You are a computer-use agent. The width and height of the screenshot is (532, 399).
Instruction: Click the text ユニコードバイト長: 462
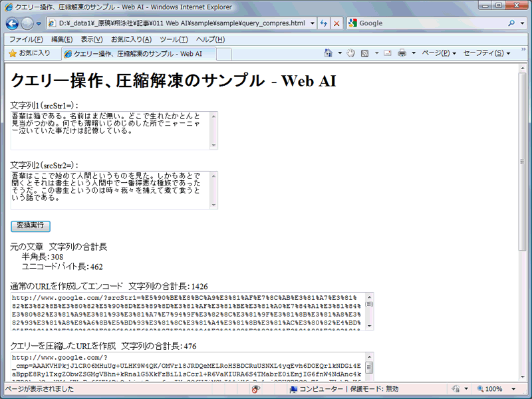point(62,267)
